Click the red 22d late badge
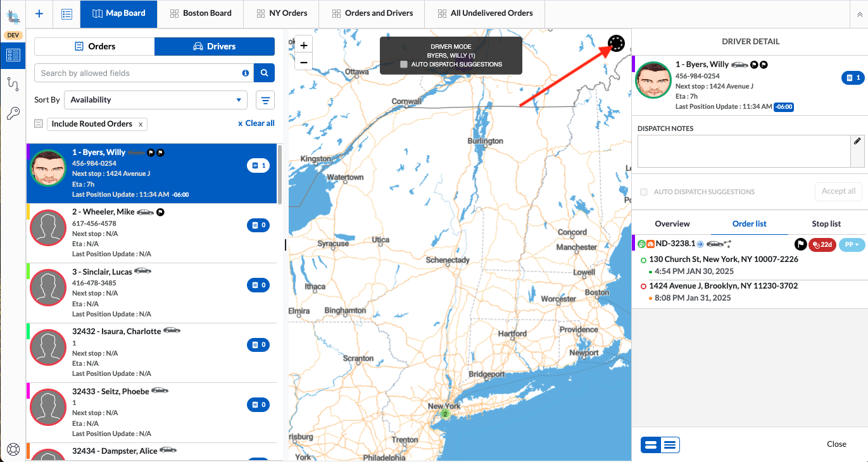The image size is (868, 462). pos(822,244)
